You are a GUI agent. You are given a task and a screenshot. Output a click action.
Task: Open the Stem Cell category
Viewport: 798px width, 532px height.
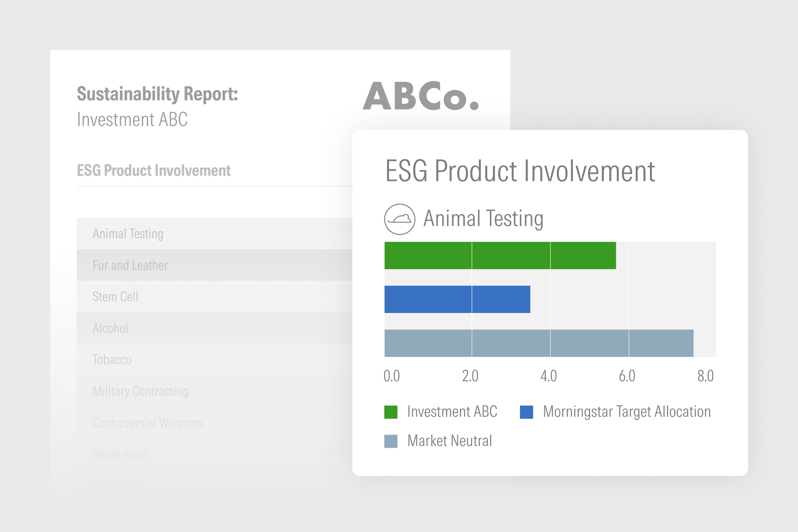115,297
